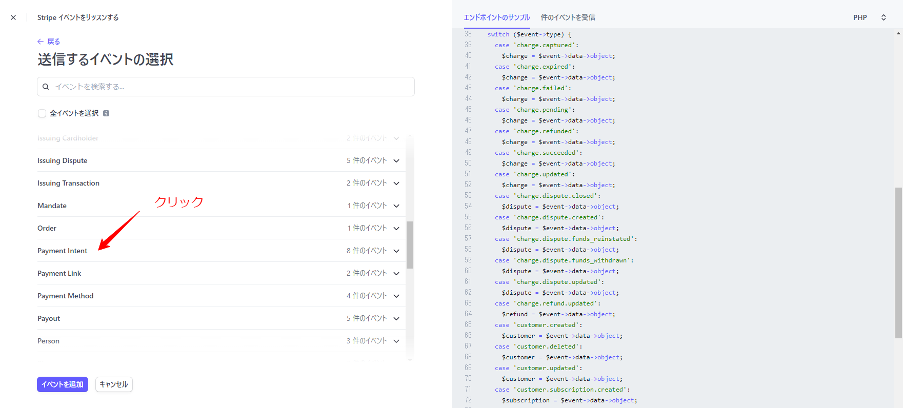Expand the Person events chevron

pos(397,341)
